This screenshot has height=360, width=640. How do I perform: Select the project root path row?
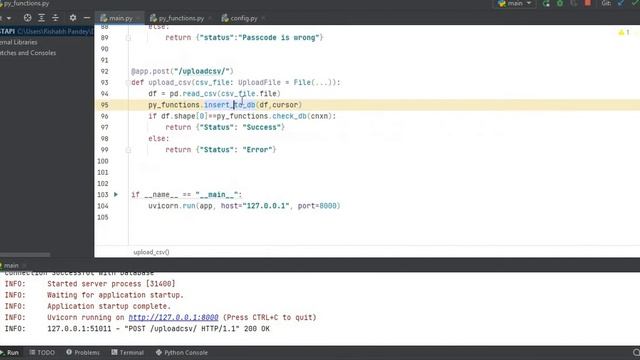[x=47, y=31]
